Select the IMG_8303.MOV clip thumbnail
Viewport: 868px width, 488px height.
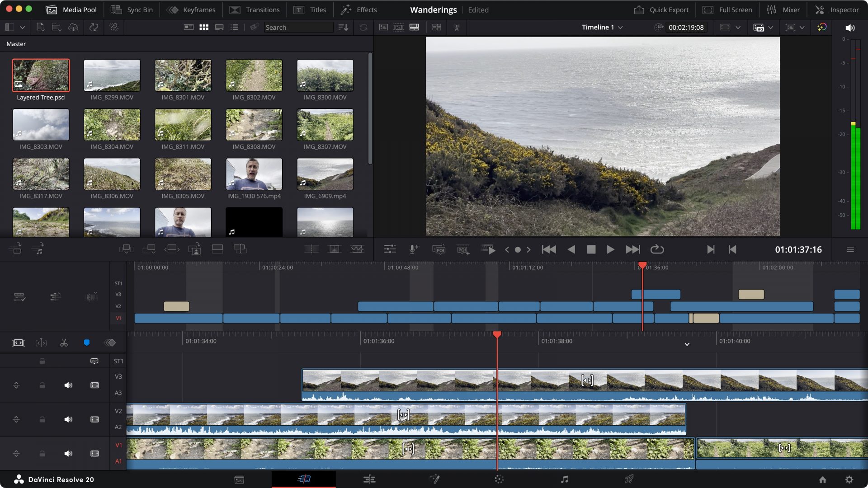pyautogui.click(x=41, y=125)
